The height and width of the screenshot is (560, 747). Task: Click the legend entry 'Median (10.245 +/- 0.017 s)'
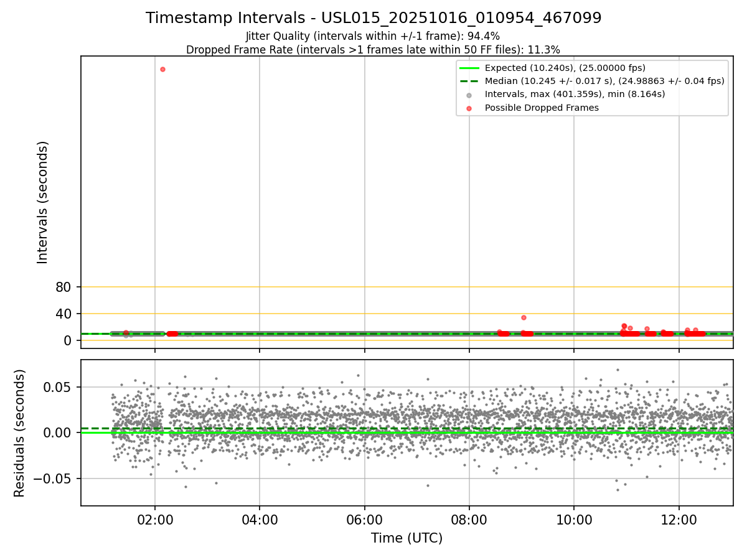pos(604,82)
